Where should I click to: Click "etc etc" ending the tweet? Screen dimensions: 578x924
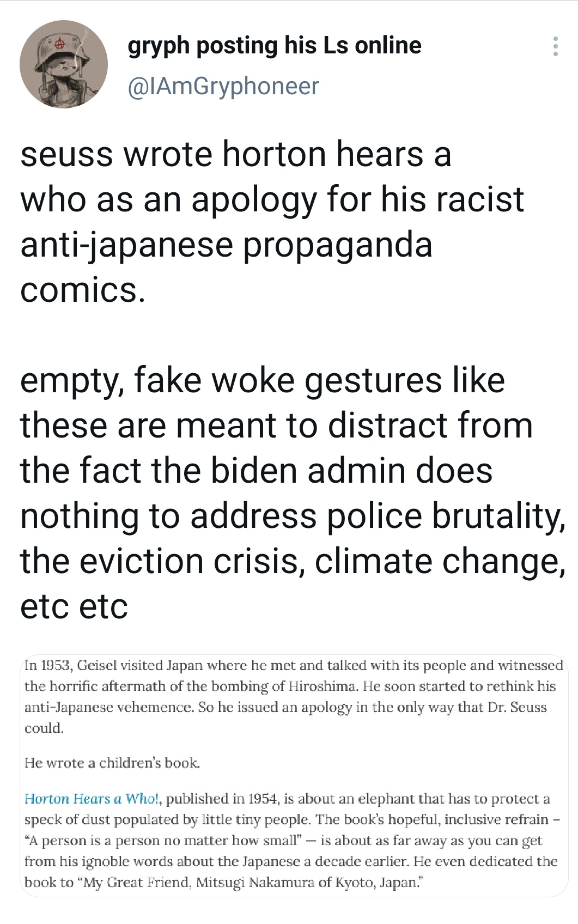[74, 606]
